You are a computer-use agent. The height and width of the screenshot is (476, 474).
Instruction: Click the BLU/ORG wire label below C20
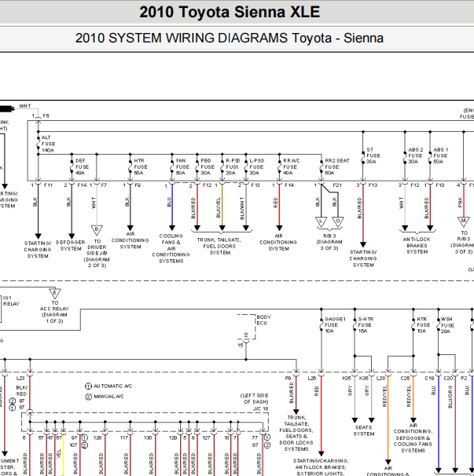450,397
